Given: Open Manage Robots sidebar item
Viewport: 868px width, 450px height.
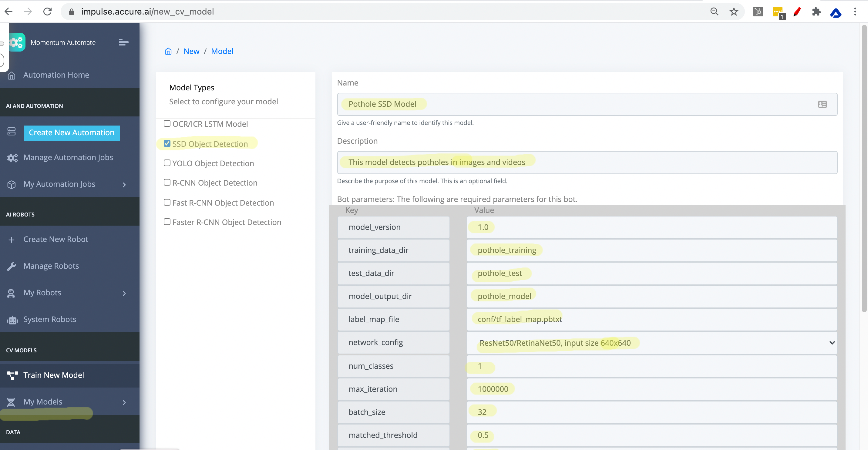Looking at the screenshot, I should tap(51, 266).
